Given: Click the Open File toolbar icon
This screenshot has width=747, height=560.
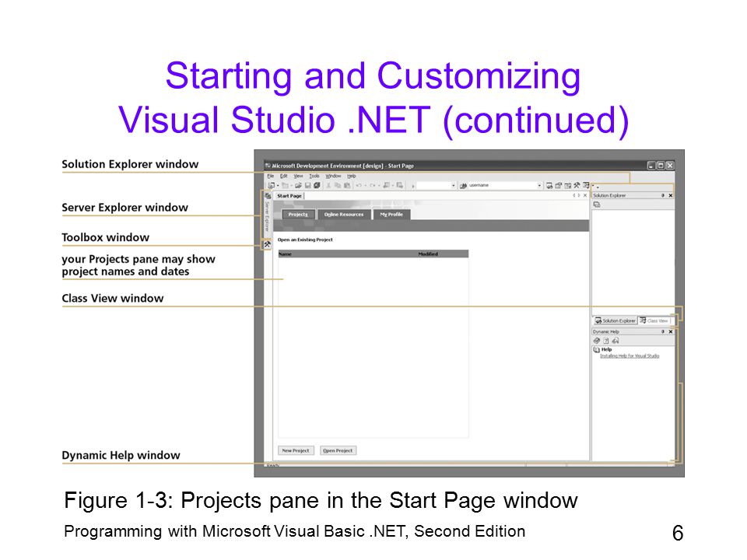Looking at the screenshot, I should (x=298, y=185).
